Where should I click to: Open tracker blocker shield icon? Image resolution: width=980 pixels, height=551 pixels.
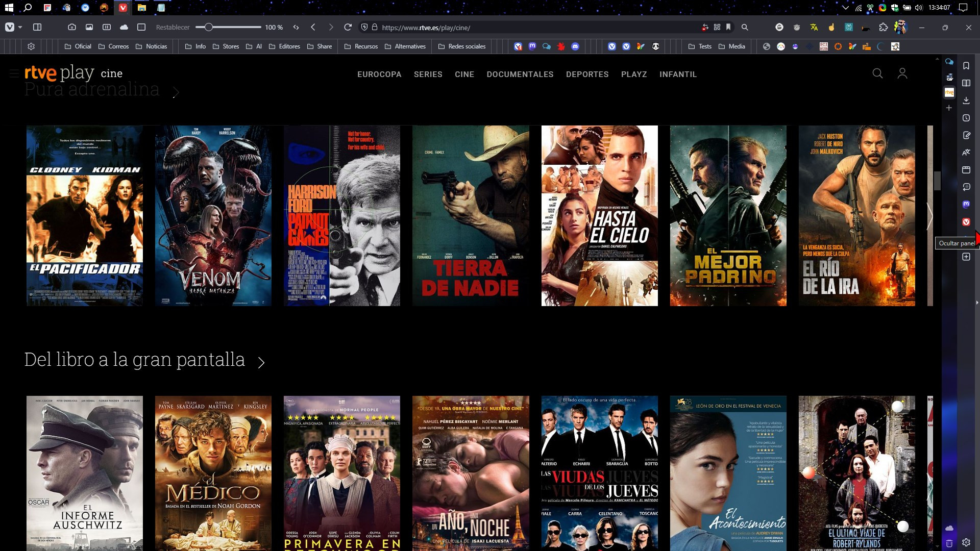coord(364,27)
